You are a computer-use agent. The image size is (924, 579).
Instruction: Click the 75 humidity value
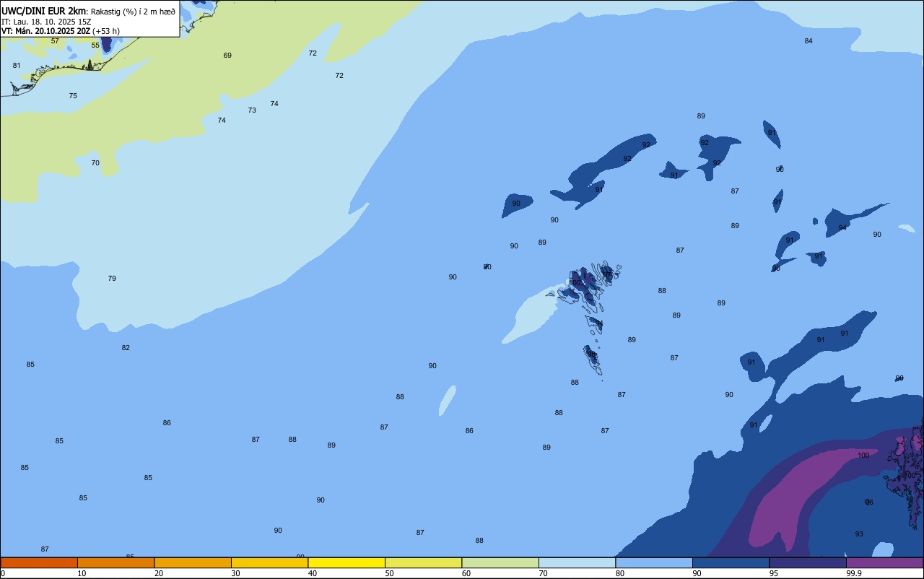73,96
